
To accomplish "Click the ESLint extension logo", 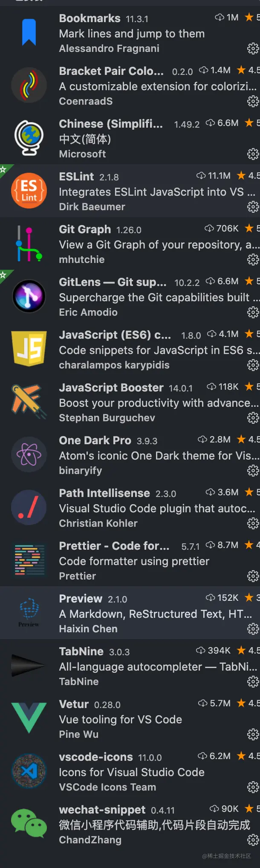I will click(x=29, y=191).
